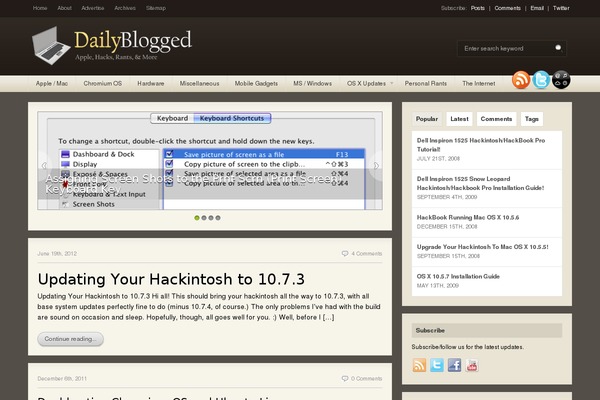This screenshot has height=400, width=600.
Task: Subscribe to Comments feed link in top bar
Action: [507, 8]
